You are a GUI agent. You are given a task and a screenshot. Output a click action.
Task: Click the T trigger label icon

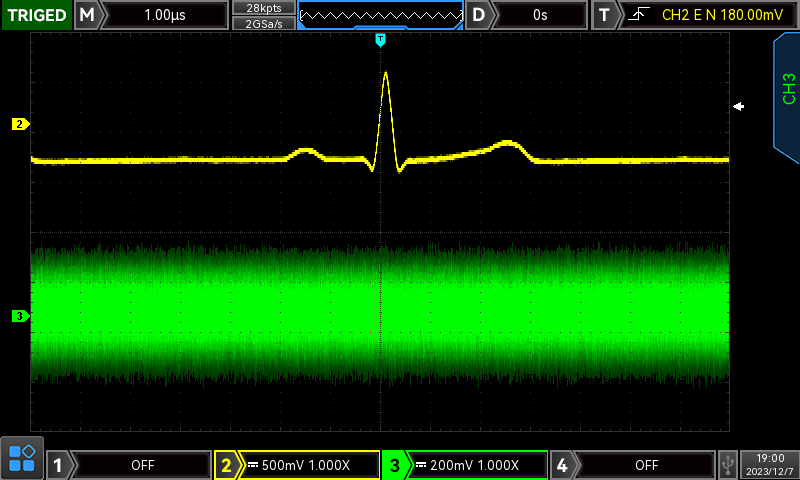coord(604,15)
